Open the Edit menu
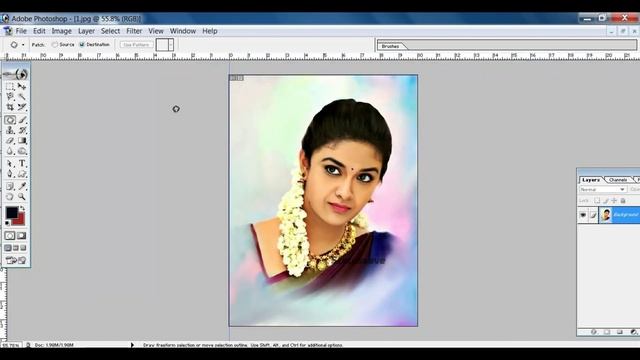640x360 pixels. click(x=39, y=31)
